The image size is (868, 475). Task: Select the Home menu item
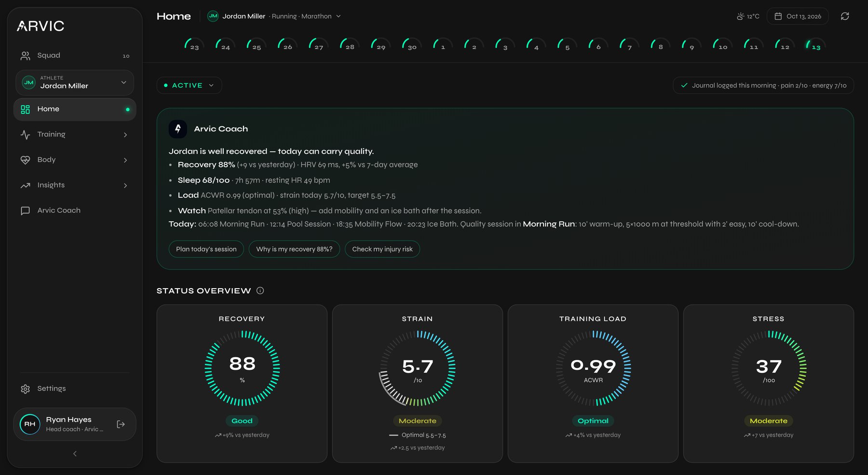point(75,110)
